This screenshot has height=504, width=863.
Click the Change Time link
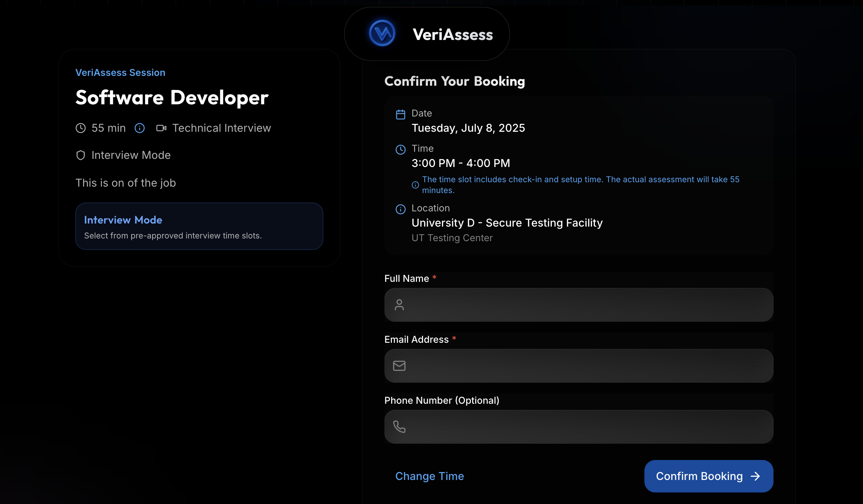[x=429, y=476]
